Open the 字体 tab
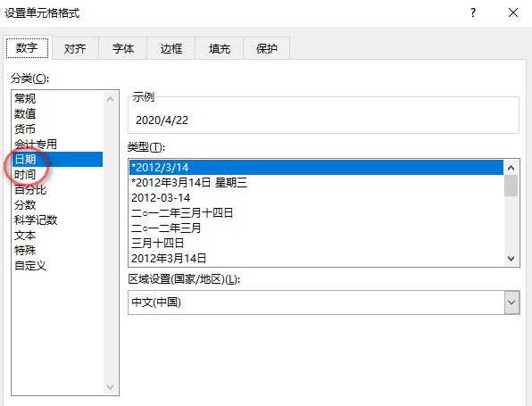Viewport: 532px width, 406px height. 123,48
